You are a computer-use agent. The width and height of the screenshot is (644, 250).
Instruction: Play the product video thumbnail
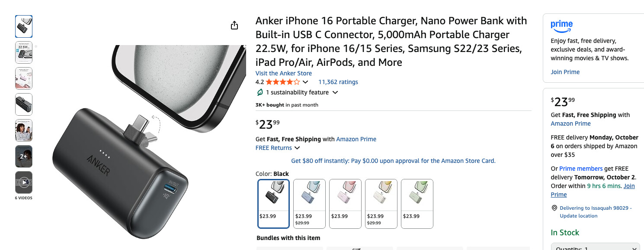click(x=24, y=182)
